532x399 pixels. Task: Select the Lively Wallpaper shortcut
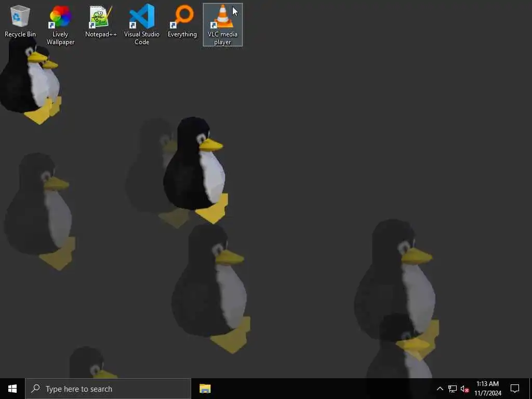point(60,25)
